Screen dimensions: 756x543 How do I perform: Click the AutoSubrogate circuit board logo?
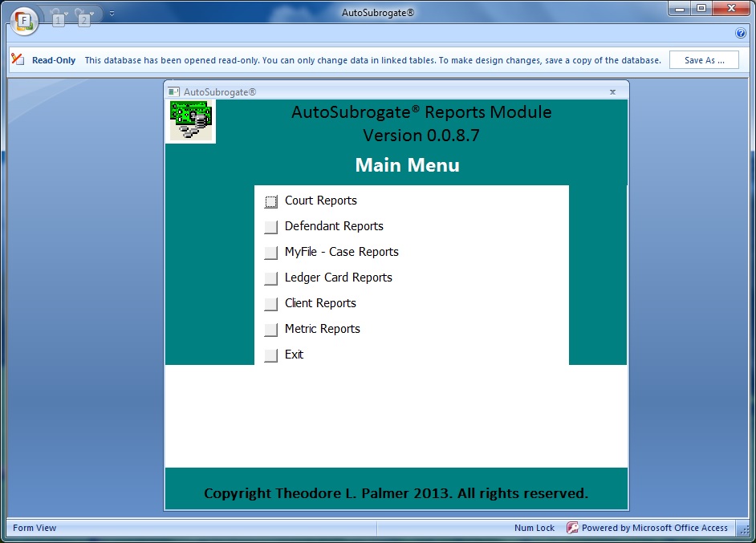tap(191, 121)
